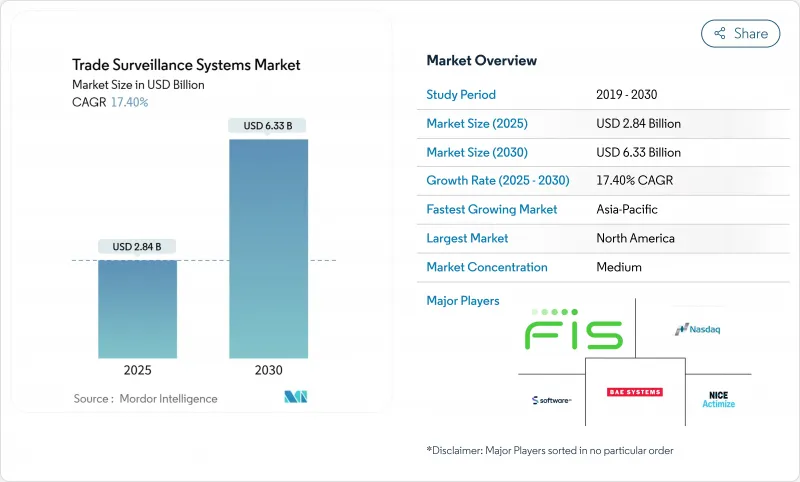Click the Market Overview heading
The width and height of the screenshot is (800, 482).
pos(481,60)
